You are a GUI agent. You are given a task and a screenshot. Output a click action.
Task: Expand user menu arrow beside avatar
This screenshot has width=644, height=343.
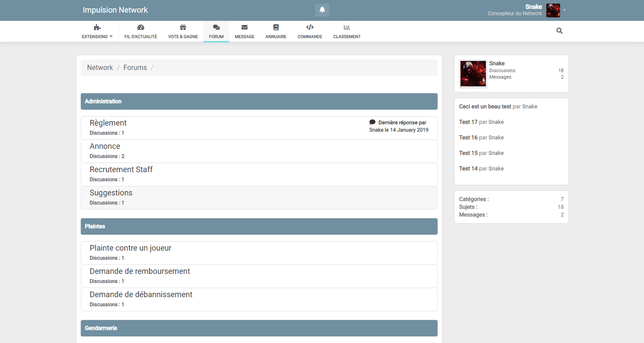[x=564, y=10]
